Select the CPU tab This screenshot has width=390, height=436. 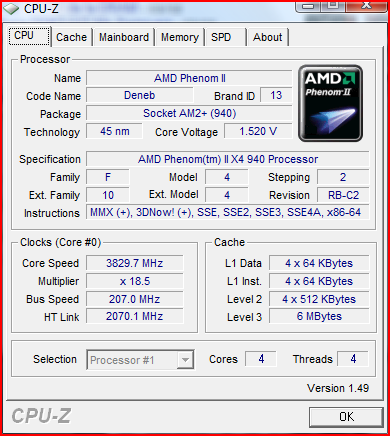(x=29, y=36)
